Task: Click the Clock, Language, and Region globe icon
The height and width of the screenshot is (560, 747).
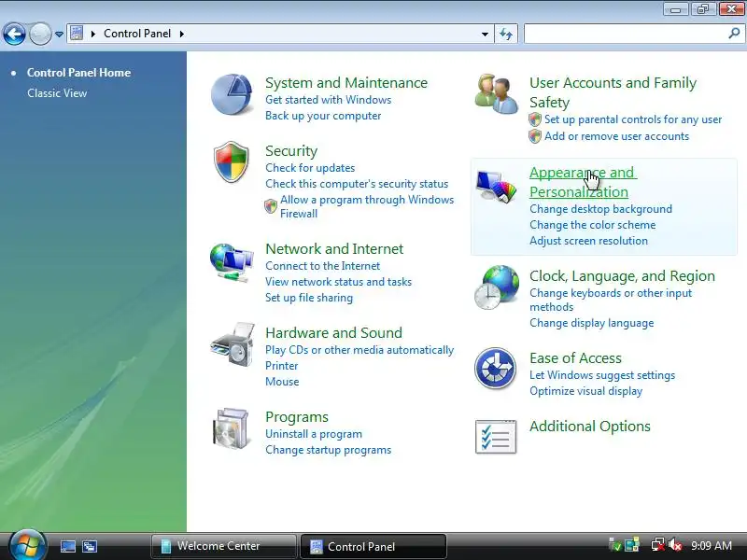Action: [x=497, y=287]
